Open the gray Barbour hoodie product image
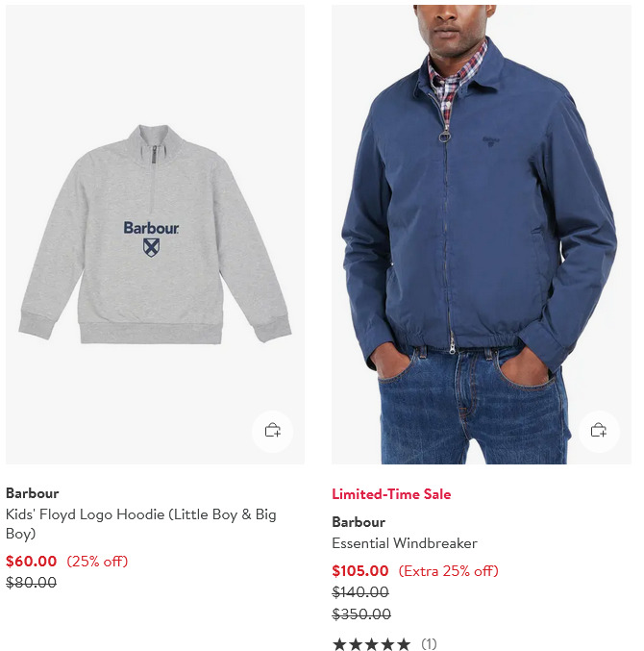 [155, 235]
